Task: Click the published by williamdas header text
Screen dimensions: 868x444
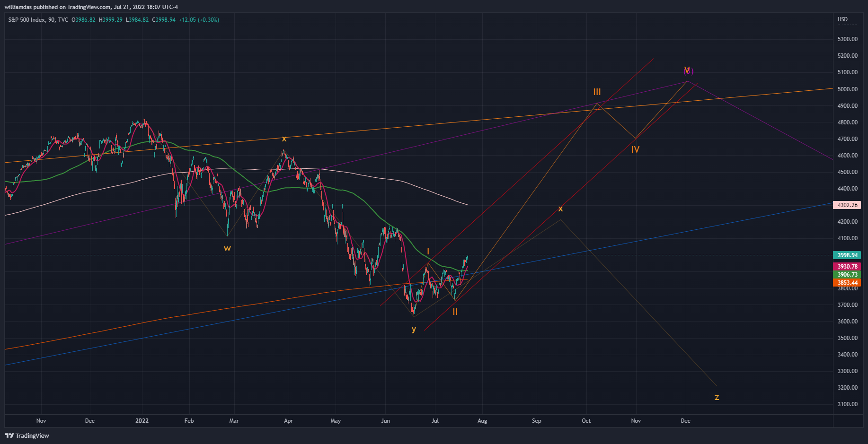Action: coord(91,7)
